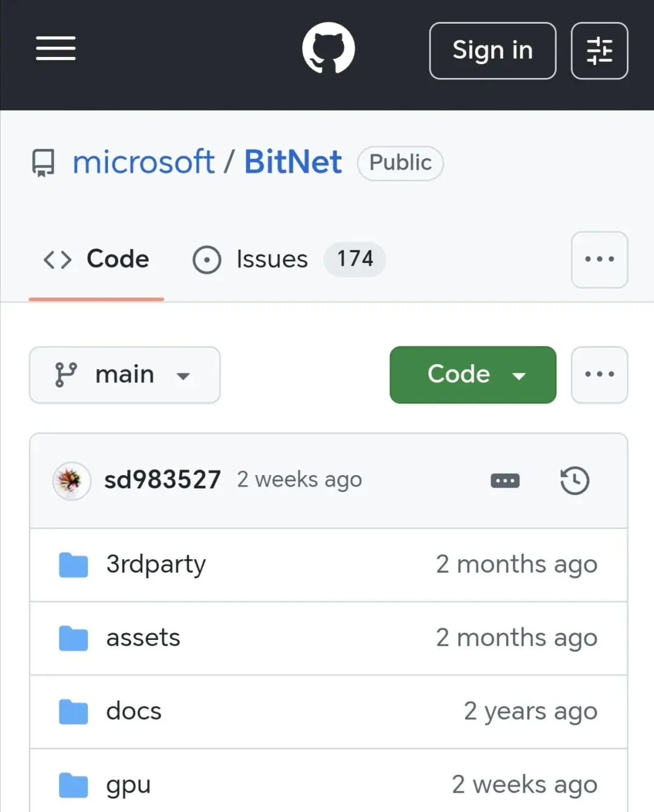Click the 3rdparty folder icon
The image size is (654, 812).
(x=73, y=565)
